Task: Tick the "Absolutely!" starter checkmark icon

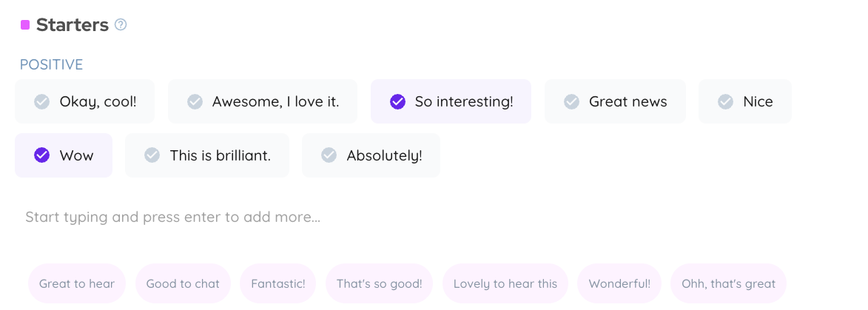Action: tap(329, 155)
